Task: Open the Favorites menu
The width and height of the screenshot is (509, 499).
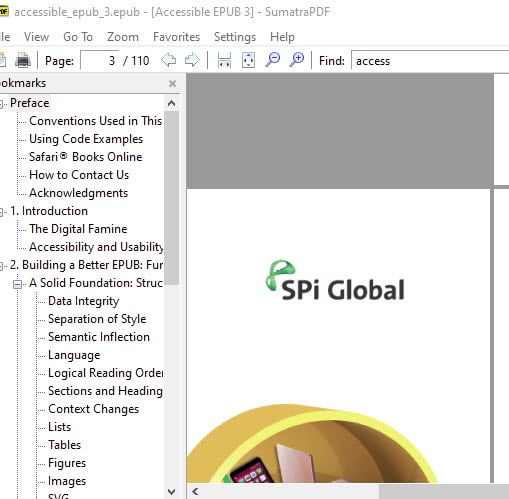Action: pyautogui.click(x=176, y=37)
